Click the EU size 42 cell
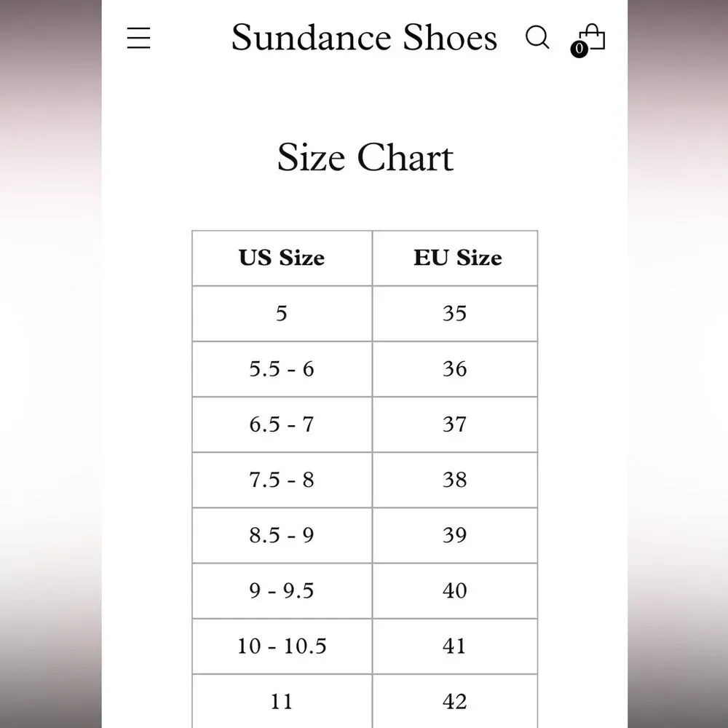 coord(455,701)
